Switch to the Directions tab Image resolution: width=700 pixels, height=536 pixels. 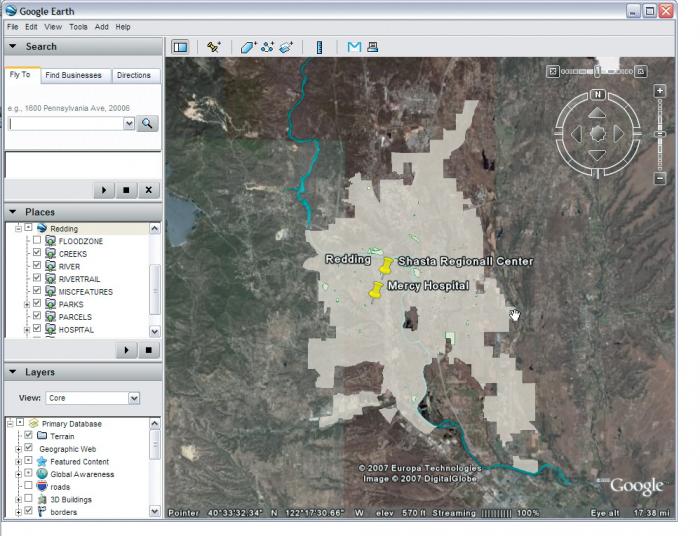click(134, 75)
